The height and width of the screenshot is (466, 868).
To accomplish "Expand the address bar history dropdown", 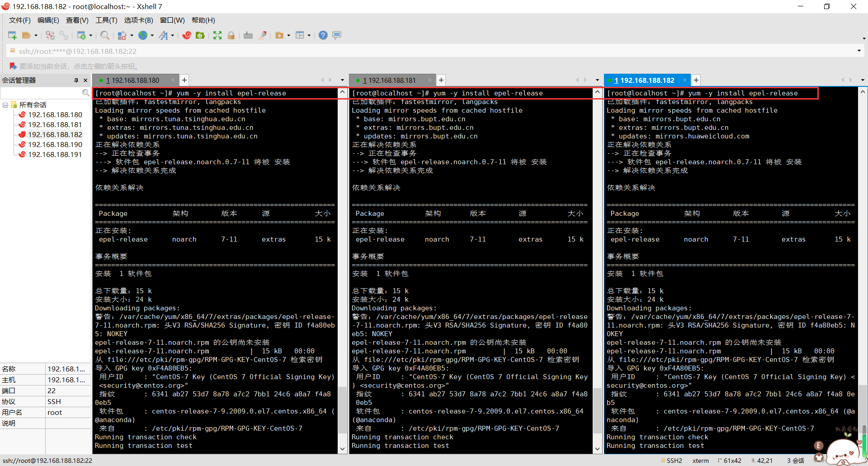I will (x=859, y=51).
